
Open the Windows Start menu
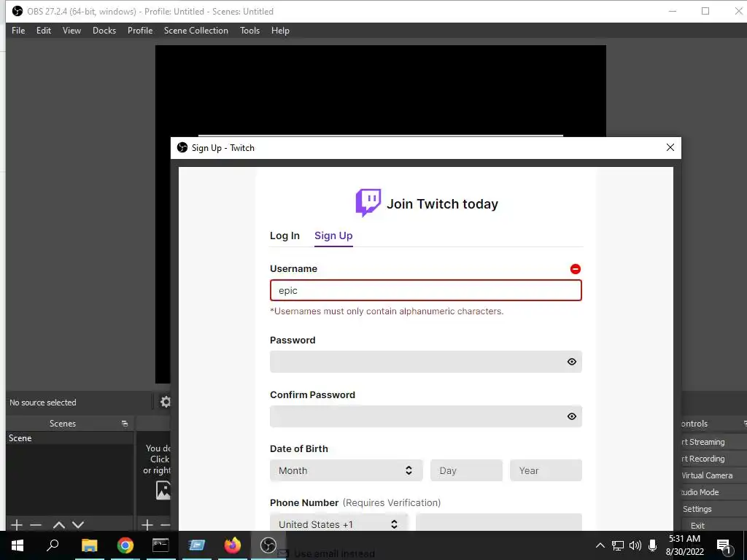point(18,545)
